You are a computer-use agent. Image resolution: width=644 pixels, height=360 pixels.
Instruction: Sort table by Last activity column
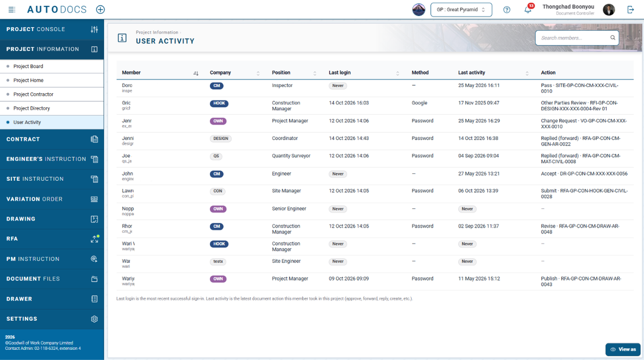point(528,73)
